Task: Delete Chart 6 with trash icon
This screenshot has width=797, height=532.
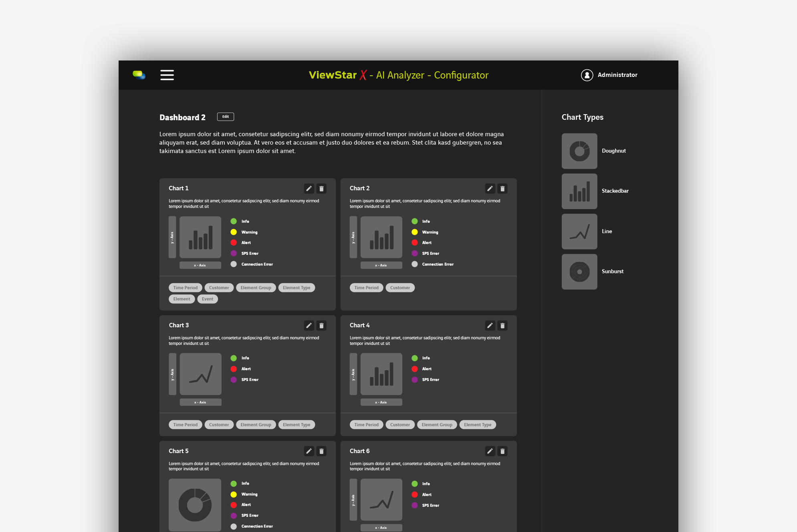Action: [502, 451]
